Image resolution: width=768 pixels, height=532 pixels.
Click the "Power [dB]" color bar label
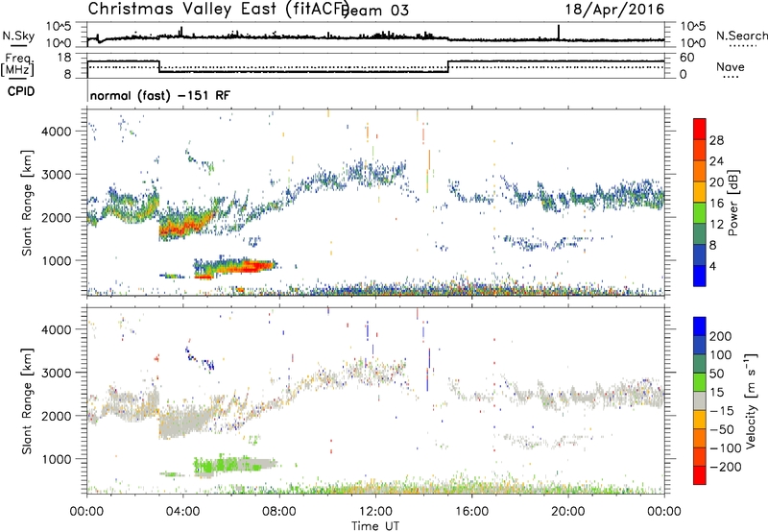(x=732, y=203)
